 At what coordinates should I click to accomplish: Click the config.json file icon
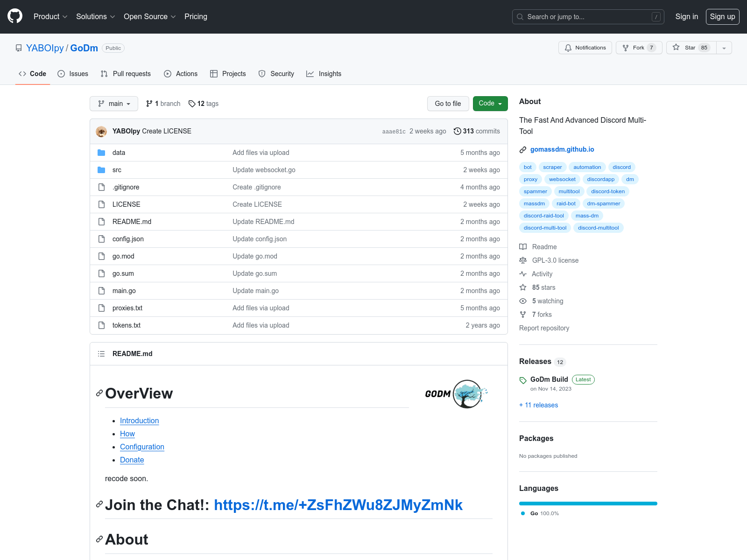pyautogui.click(x=101, y=239)
